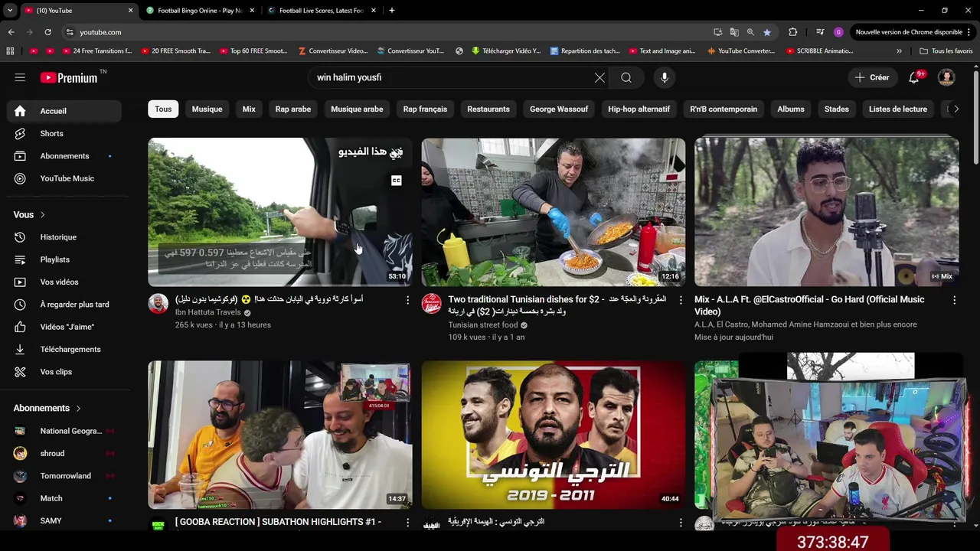
Task: Open À regarder plus tard
Action: [64, 305]
